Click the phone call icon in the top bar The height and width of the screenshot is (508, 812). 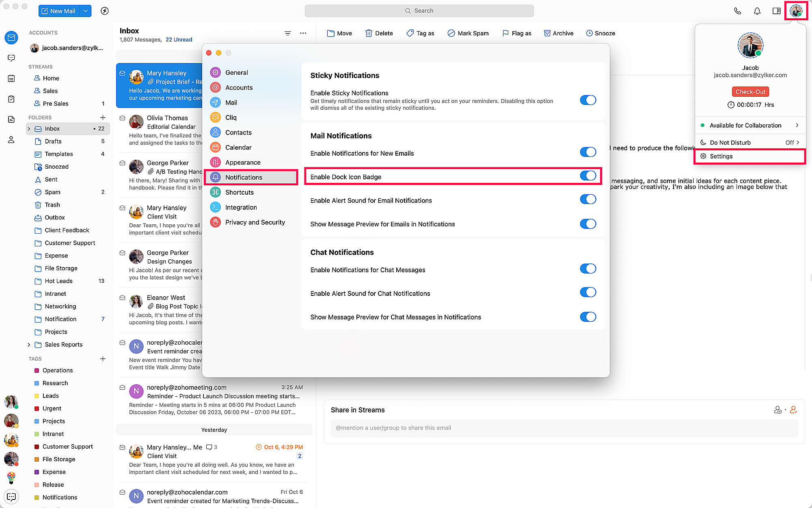[x=737, y=11]
